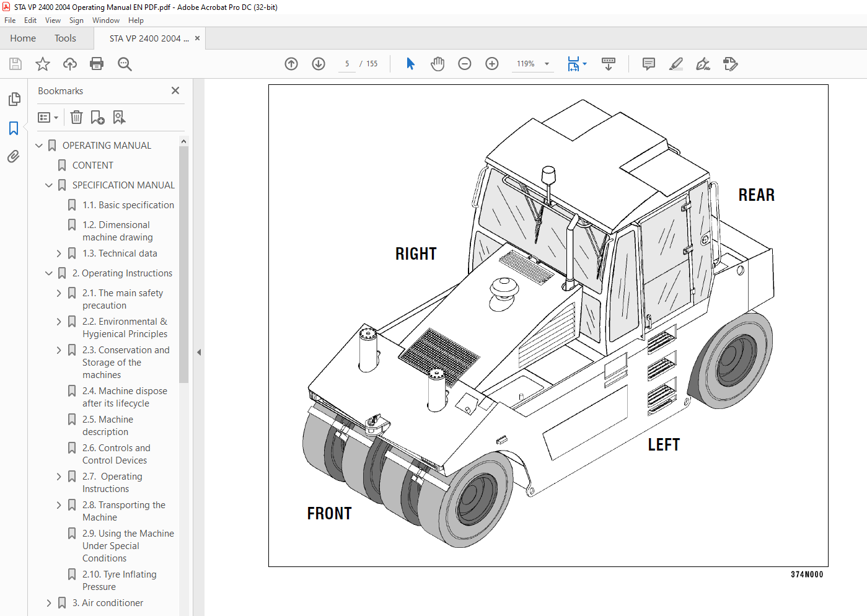Go to 2.9. Using the Machine Under Special Conditions
867x616 pixels.
pos(128,546)
